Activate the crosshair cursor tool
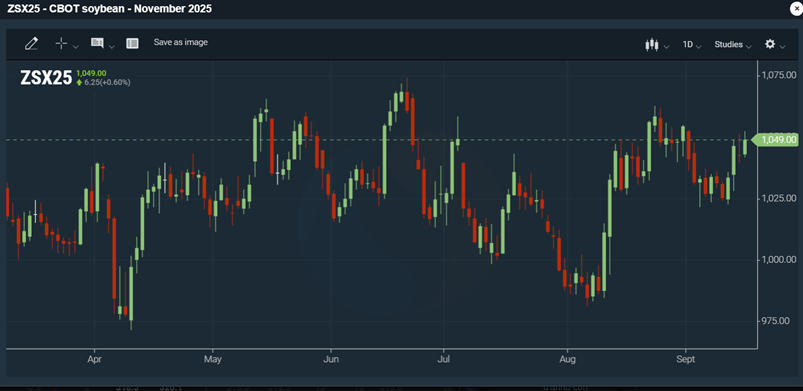The height and width of the screenshot is (391, 803). click(61, 44)
